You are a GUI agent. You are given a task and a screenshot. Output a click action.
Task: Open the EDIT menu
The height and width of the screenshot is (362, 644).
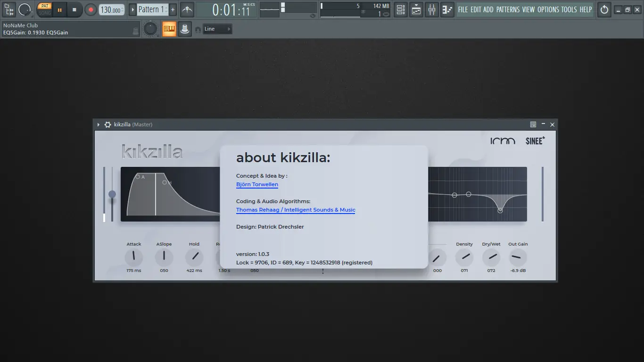(x=476, y=9)
